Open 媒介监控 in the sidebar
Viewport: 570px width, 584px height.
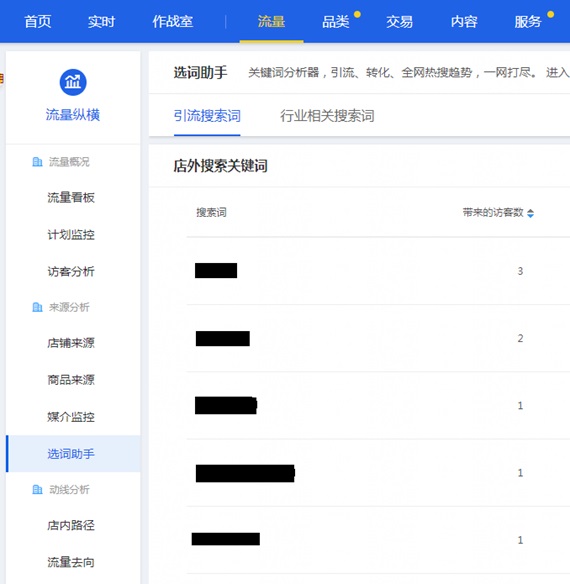pyautogui.click(x=71, y=417)
